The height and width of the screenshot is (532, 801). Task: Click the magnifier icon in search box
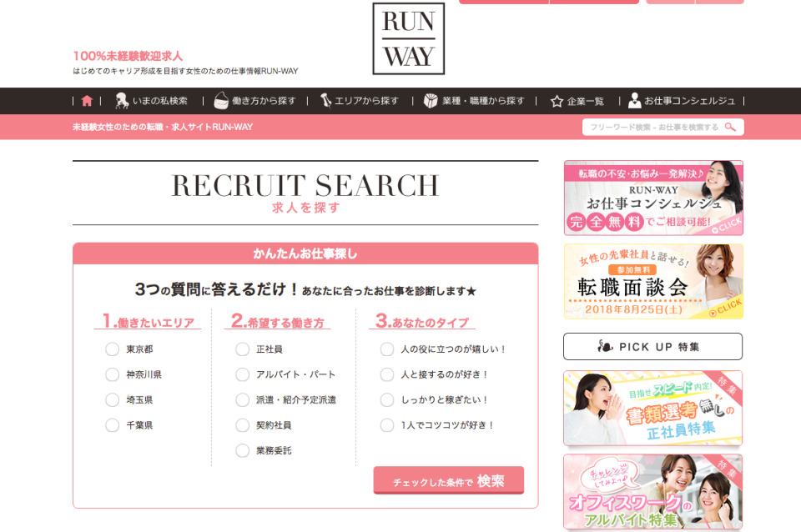coord(731,127)
